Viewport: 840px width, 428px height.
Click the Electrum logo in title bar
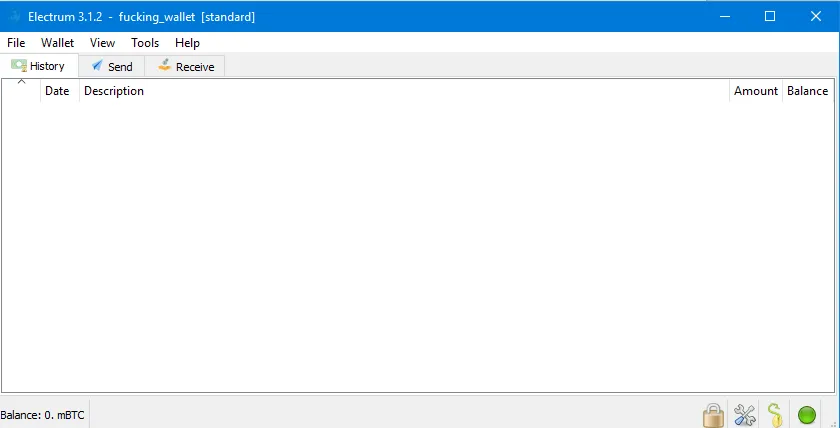point(14,16)
